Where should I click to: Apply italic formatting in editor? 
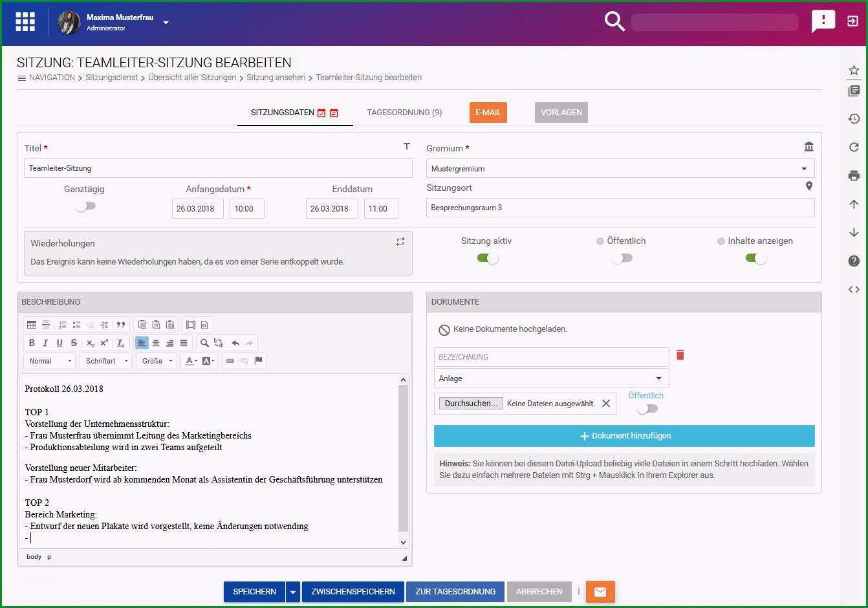click(45, 343)
